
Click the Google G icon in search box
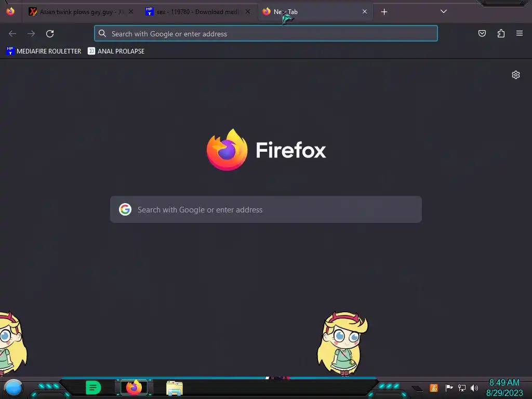125,209
